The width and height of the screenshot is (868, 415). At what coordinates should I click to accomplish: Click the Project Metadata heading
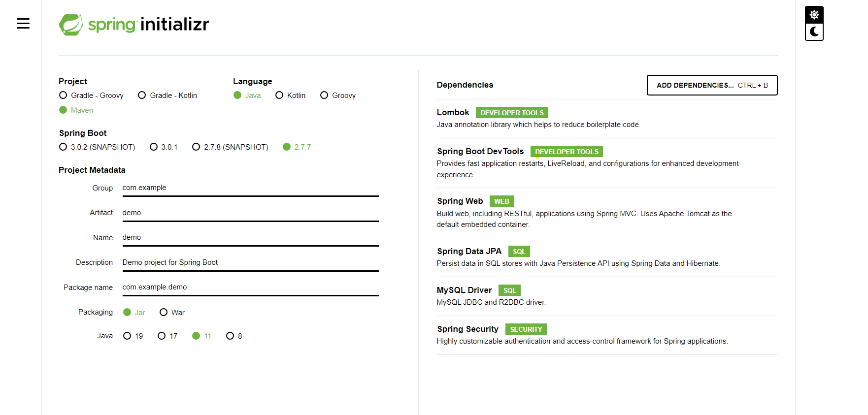tap(92, 170)
